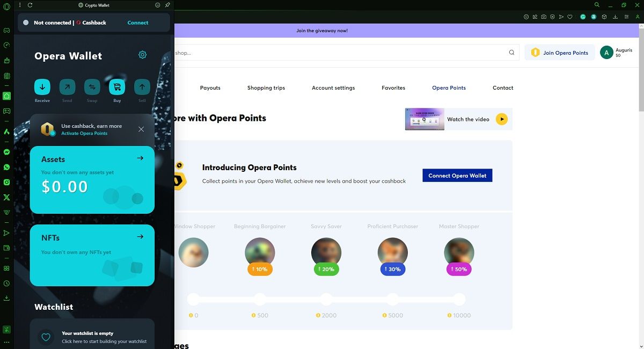Expand the Assets section arrow

140,158
